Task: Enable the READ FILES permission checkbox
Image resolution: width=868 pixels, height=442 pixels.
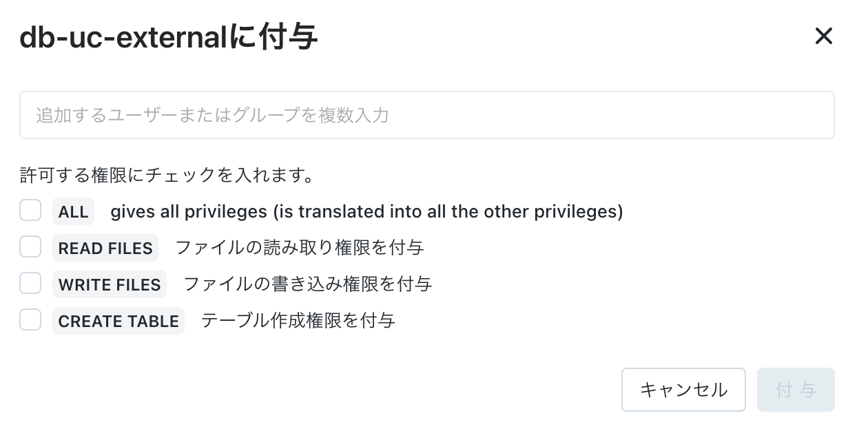Action: coord(30,247)
